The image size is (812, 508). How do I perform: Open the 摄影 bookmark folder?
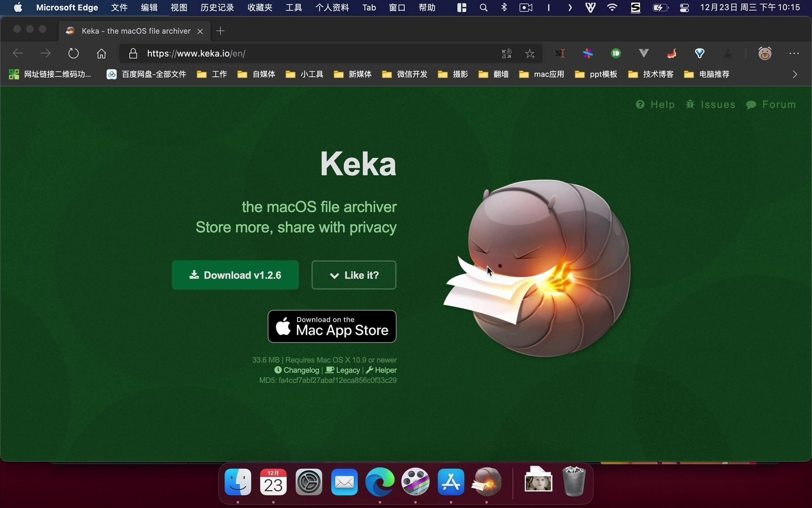coord(453,74)
